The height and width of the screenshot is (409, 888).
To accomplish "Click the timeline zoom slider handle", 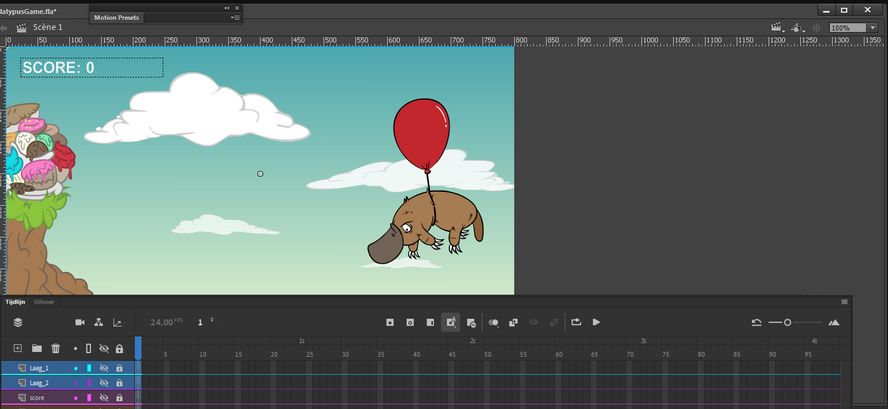I will 788,322.
